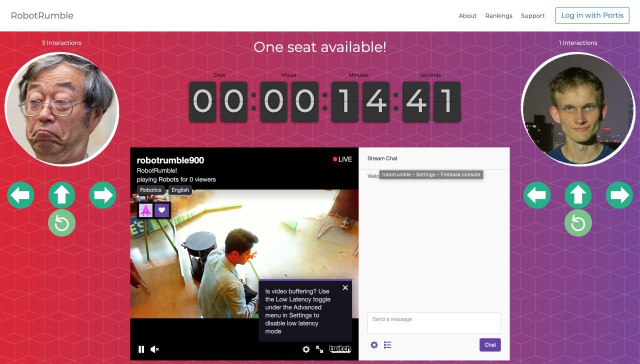
Task: Click the Stream Chat header
Action: click(382, 158)
